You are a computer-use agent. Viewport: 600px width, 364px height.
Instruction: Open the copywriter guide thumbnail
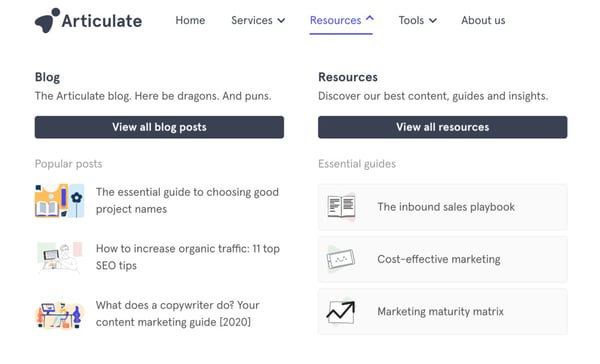tap(60, 314)
